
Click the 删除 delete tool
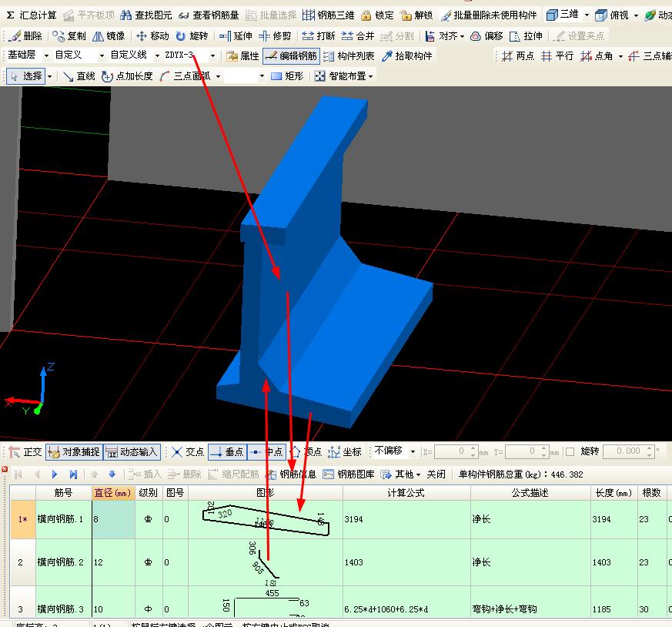click(x=25, y=36)
